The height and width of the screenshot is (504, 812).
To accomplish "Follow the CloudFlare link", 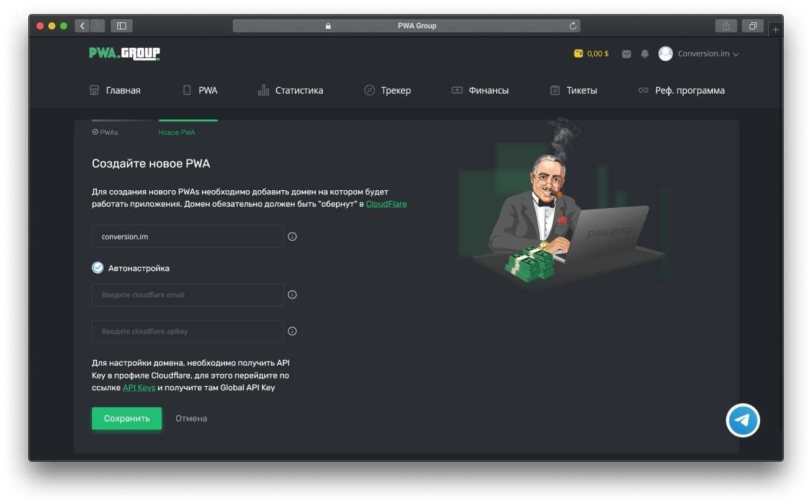I will 387,204.
